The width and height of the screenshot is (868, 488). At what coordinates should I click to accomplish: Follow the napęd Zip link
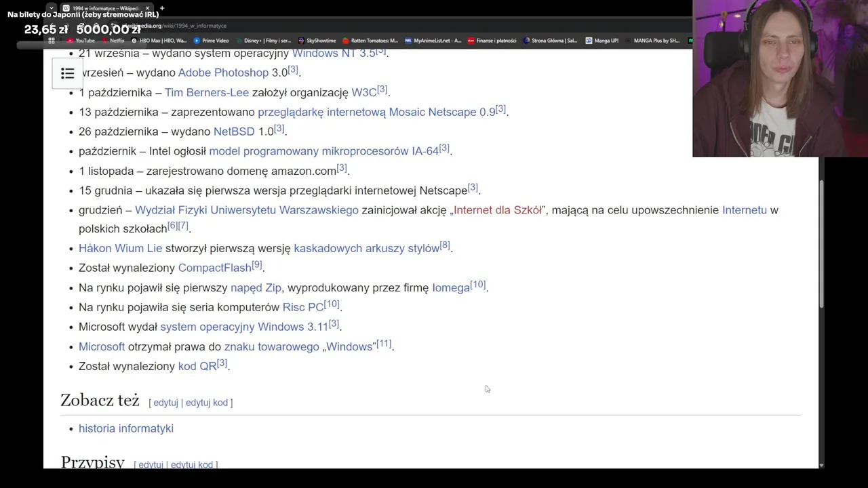(256, 287)
